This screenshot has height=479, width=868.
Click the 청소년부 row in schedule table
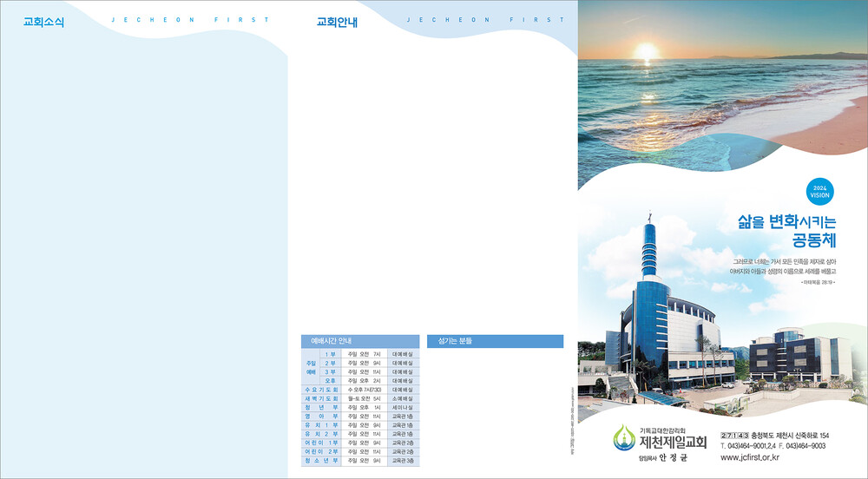click(x=321, y=461)
